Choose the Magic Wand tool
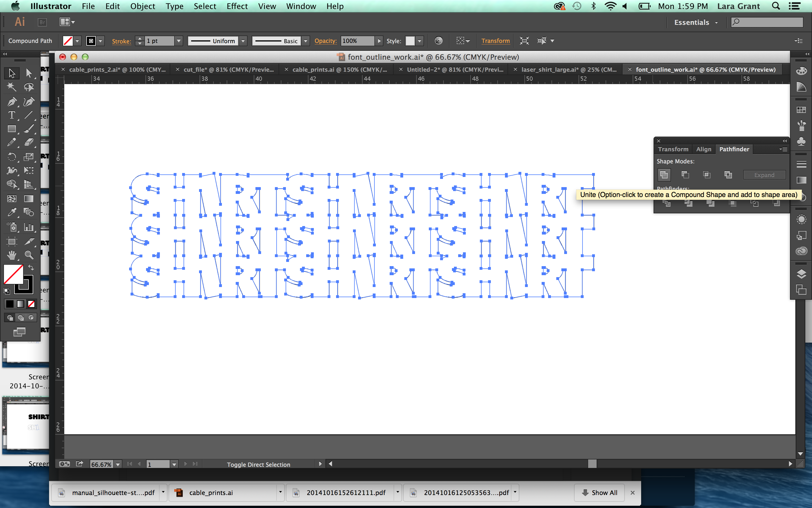Viewport: 812px width, 508px height. pyautogui.click(x=12, y=87)
